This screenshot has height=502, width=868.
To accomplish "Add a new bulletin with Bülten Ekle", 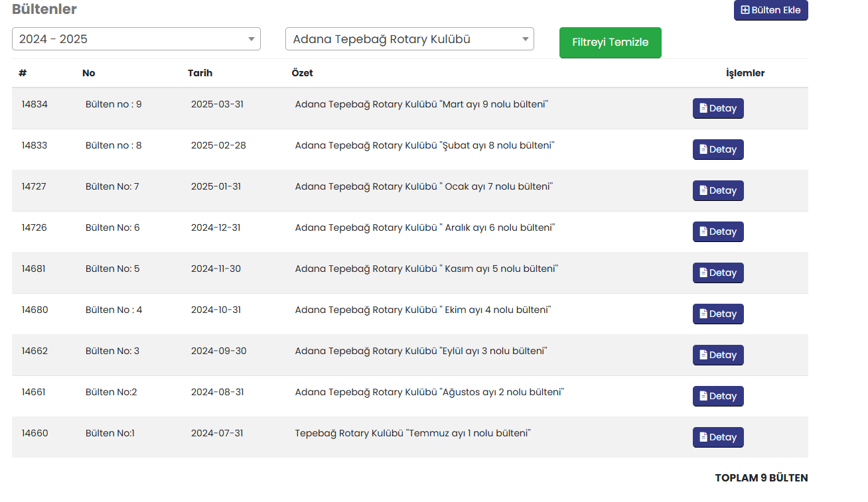I will [x=770, y=10].
